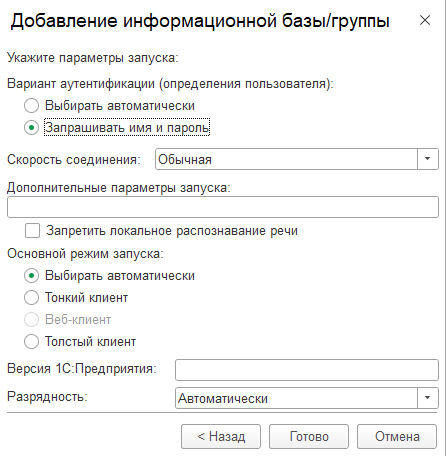
Task: Cancel the dialog with Отмена
Action: click(x=397, y=436)
